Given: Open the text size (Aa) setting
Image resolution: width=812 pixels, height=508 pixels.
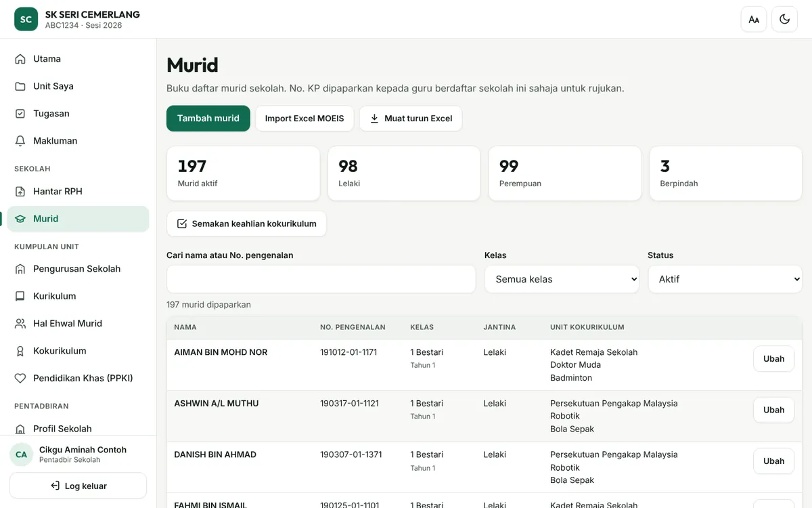Looking at the screenshot, I should (754, 19).
